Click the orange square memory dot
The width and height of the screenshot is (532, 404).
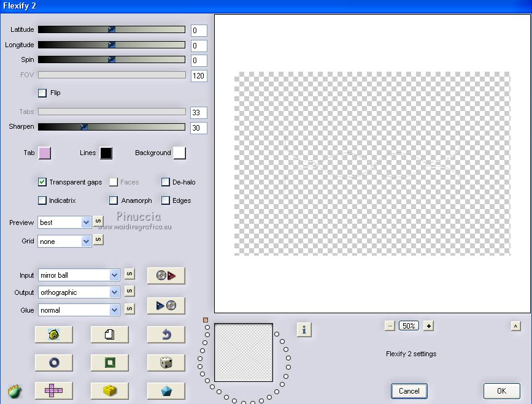[206, 320]
